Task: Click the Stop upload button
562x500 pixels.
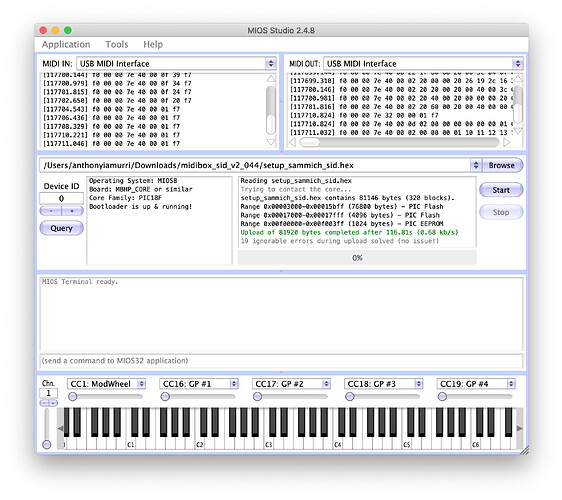Action: point(501,212)
